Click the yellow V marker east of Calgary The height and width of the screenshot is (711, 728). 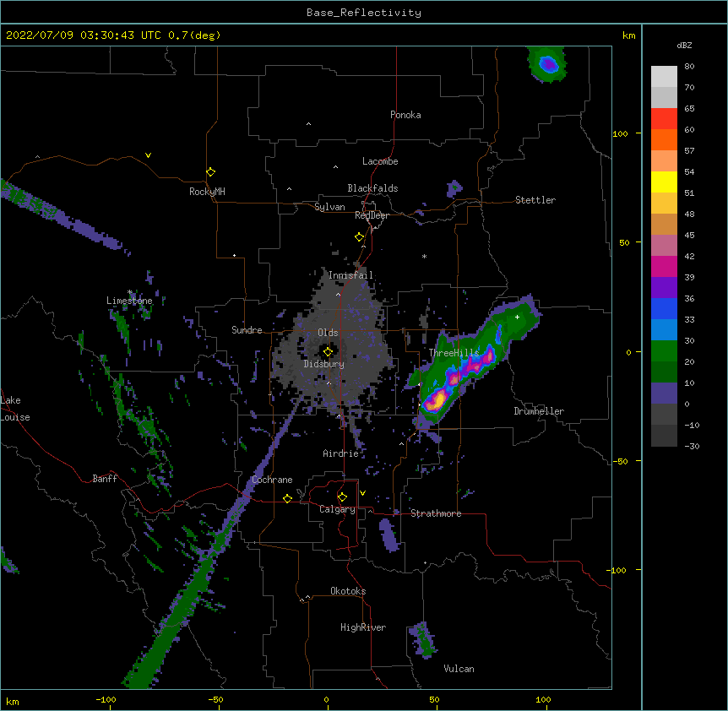point(362,493)
